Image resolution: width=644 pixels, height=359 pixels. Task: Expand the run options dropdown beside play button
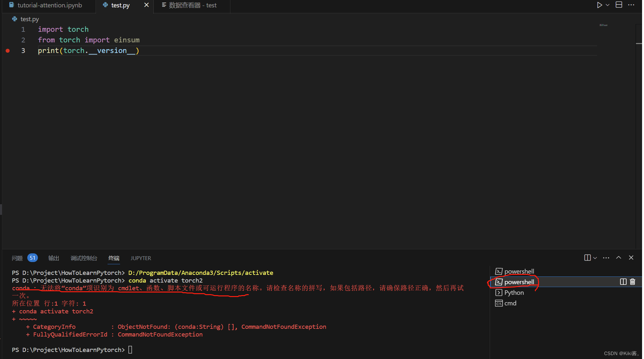607,5
